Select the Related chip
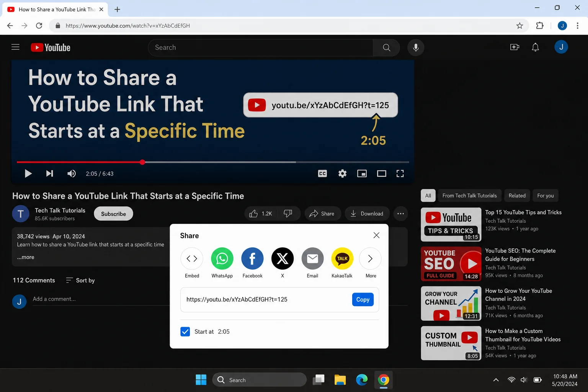 (x=517, y=196)
